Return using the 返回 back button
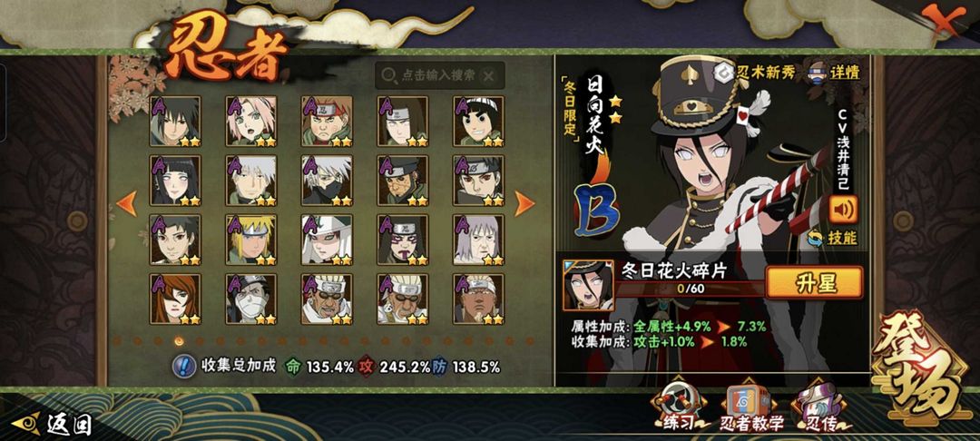 (x=53, y=424)
